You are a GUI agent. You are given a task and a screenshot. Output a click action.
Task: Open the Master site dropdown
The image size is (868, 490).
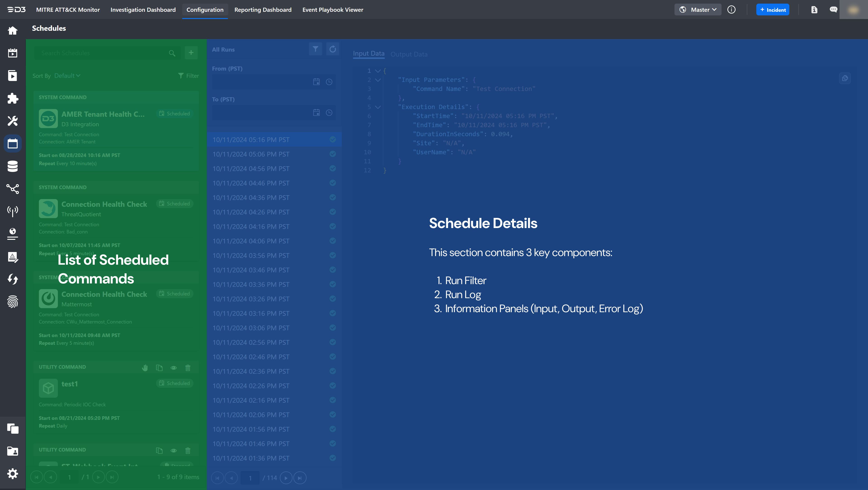pos(698,10)
